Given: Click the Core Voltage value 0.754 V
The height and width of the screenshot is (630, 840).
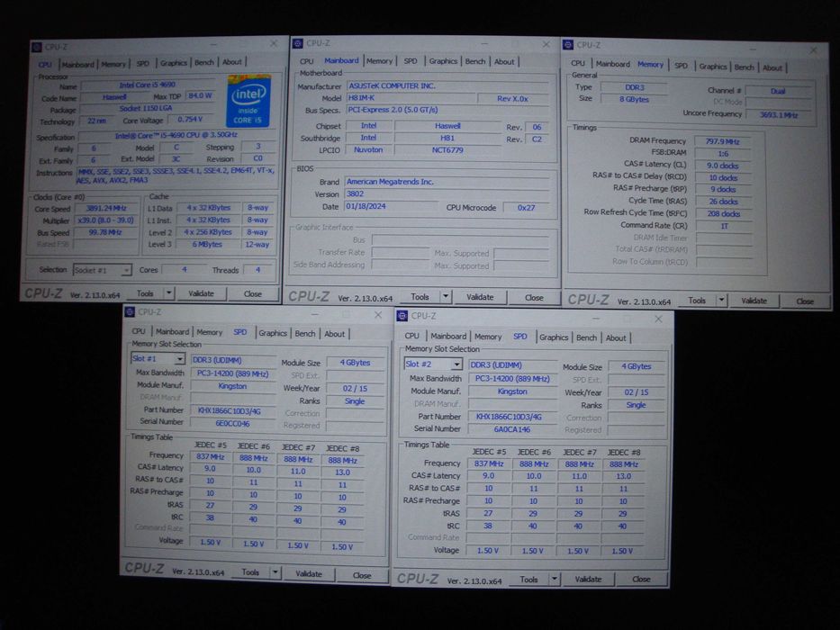Looking at the screenshot, I should (191, 119).
